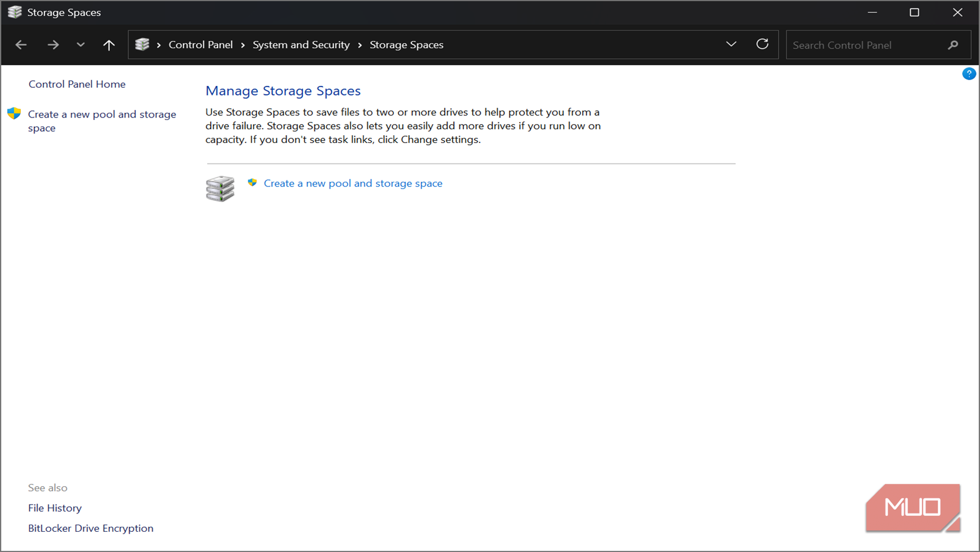Open help with the blue question icon
Screen dimensions: 980x552
point(969,74)
